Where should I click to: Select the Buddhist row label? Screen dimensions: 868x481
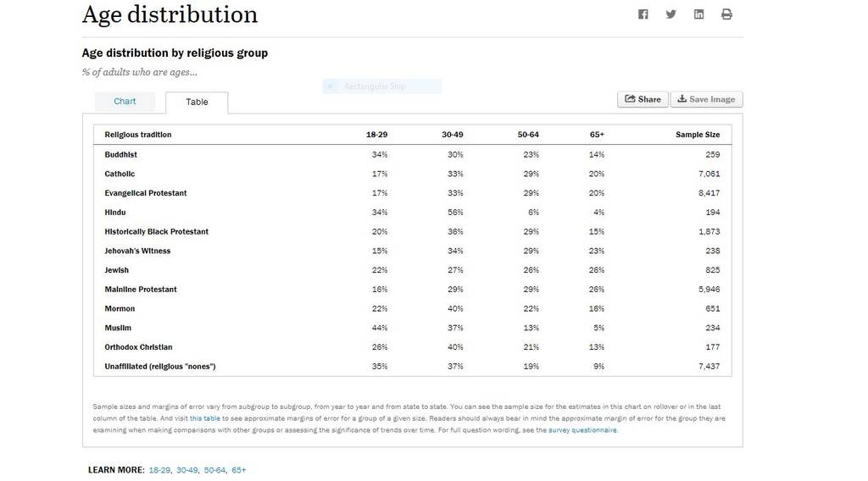click(120, 155)
